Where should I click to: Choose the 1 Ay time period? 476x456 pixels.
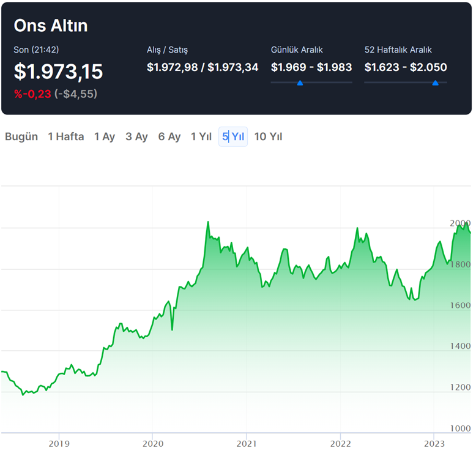(x=105, y=136)
